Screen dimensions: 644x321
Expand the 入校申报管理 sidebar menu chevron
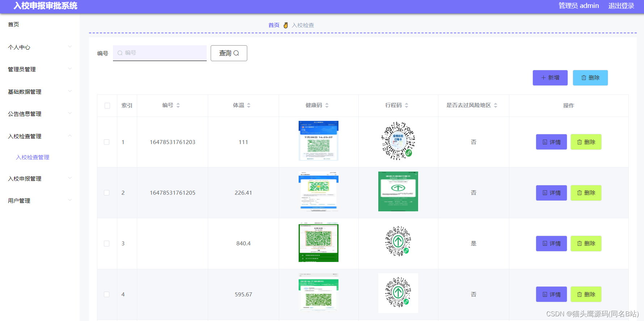70,178
